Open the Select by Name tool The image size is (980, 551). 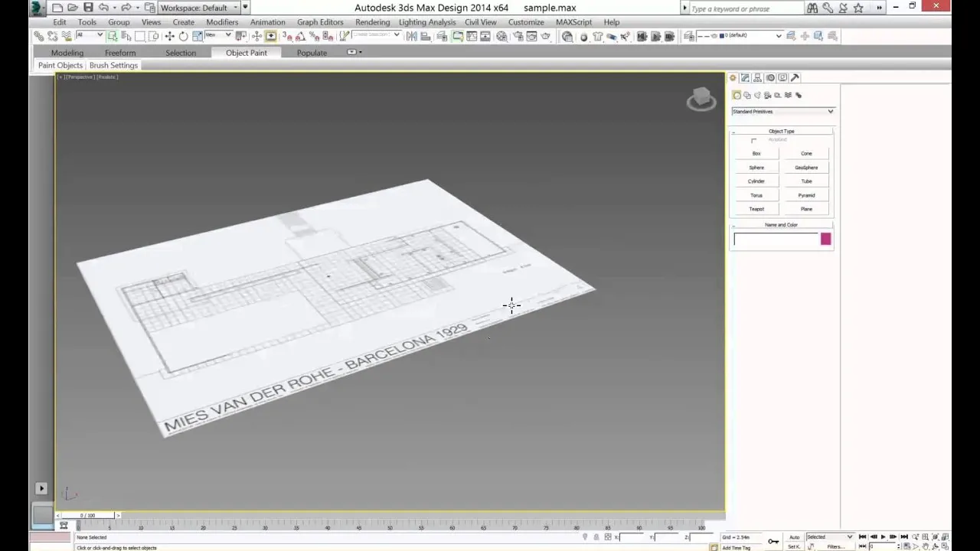pyautogui.click(x=126, y=36)
